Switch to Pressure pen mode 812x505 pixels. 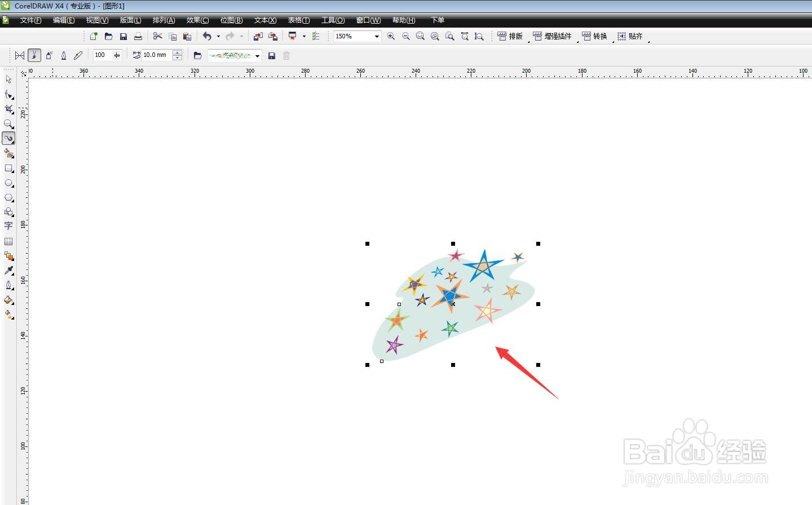[78, 55]
